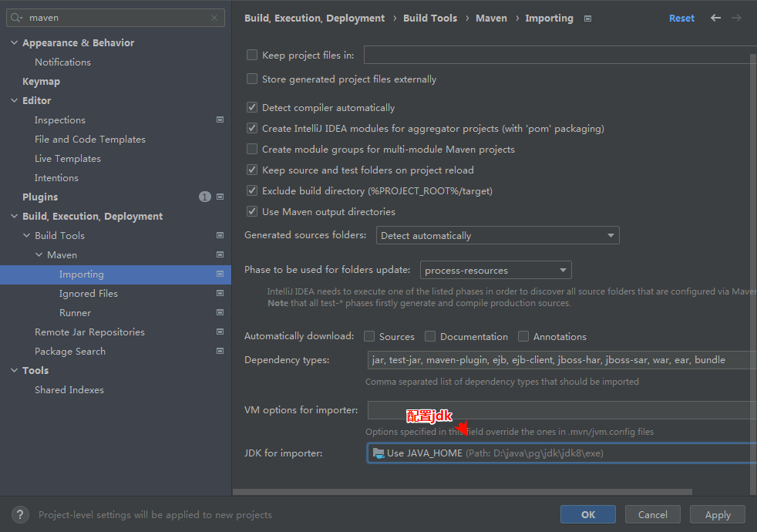Click the search magnifier icon
The height and width of the screenshot is (532, 757).
(x=16, y=18)
